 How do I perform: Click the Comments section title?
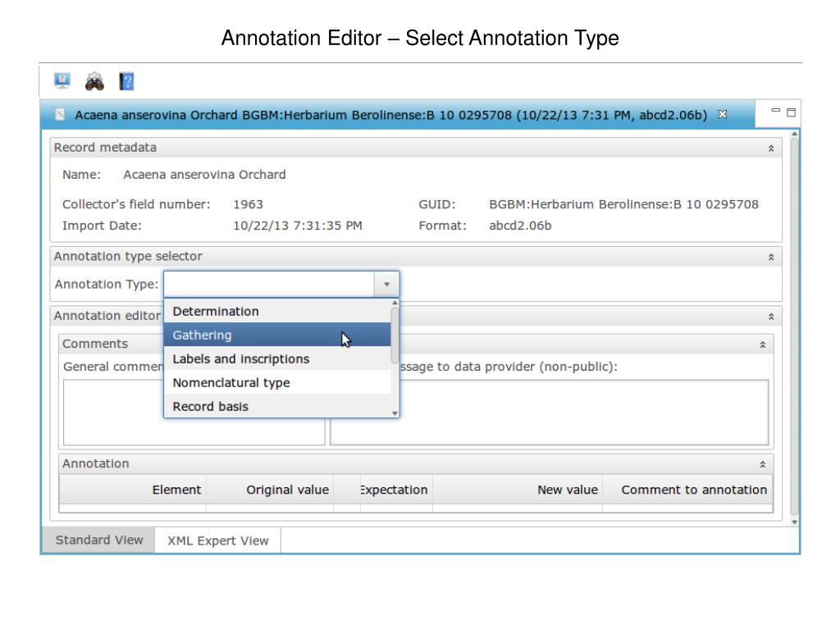tap(95, 344)
